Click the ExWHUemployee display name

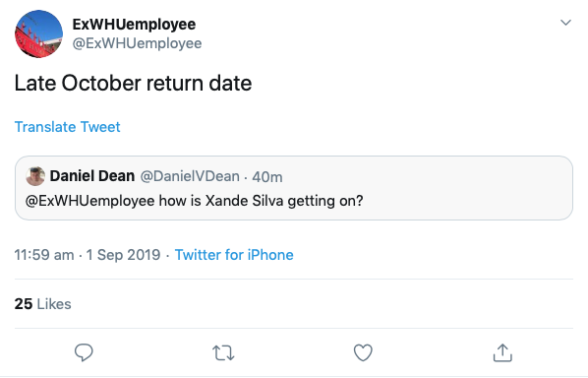click(134, 25)
